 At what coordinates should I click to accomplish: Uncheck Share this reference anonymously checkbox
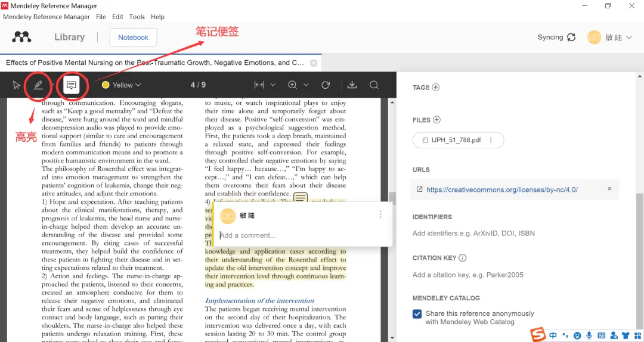(x=417, y=314)
